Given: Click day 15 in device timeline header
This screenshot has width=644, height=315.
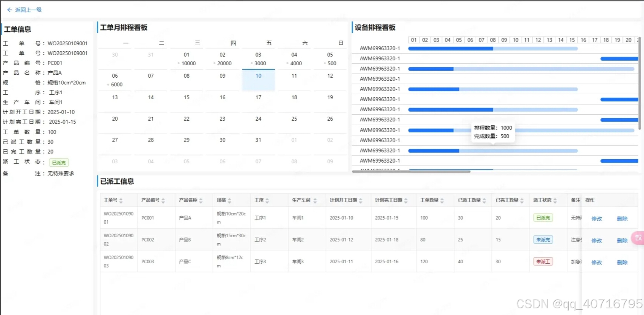Looking at the screenshot, I should coord(572,40).
